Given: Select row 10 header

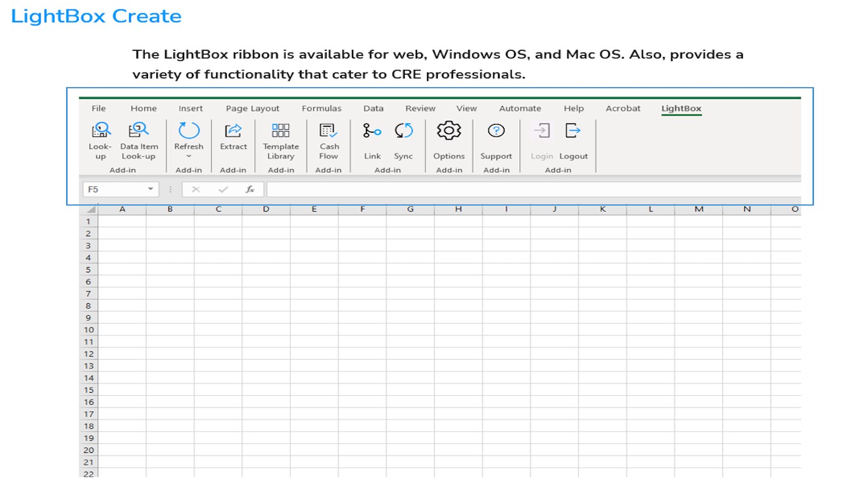Looking at the screenshot, I should click(88, 330).
